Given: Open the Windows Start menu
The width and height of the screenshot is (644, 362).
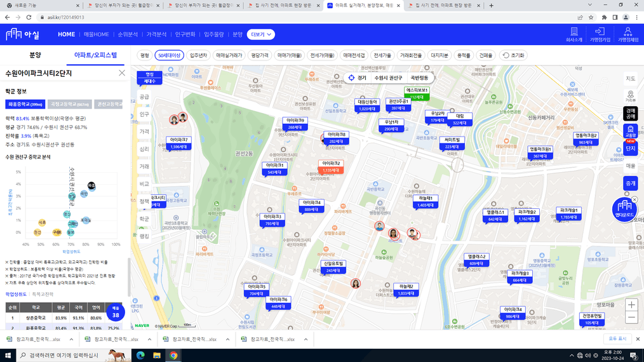Looking at the screenshot, I should point(8,355).
